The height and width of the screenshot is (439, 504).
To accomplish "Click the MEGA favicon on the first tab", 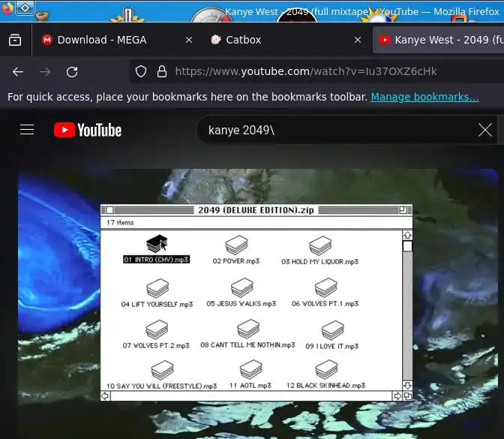I will 47,40.
